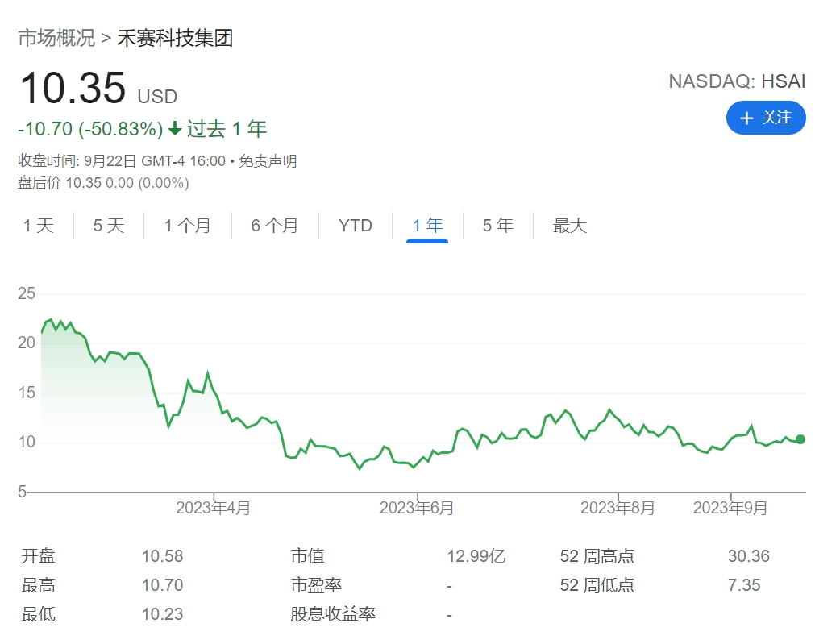Click the green down arrow beside -50.83%

pyautogui.click(x=175, y=129)
